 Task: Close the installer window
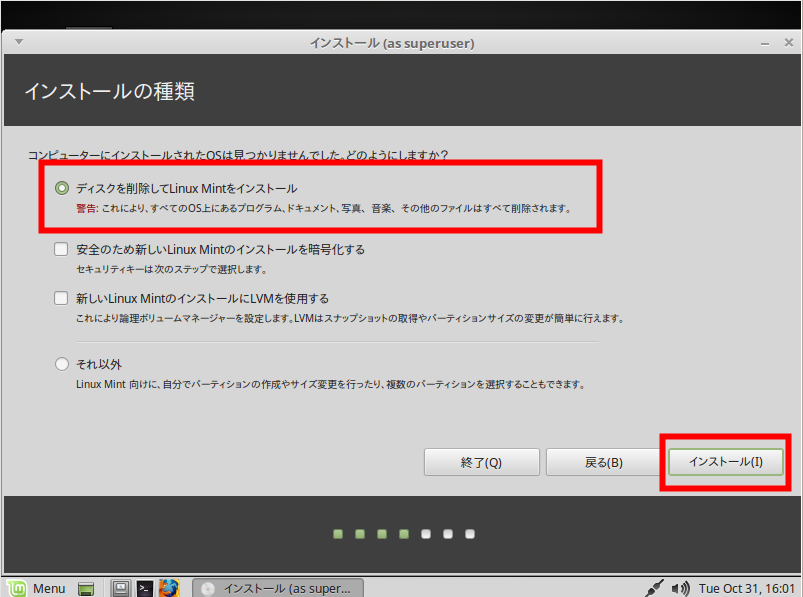pyautogui.click(x=789, y=42)
